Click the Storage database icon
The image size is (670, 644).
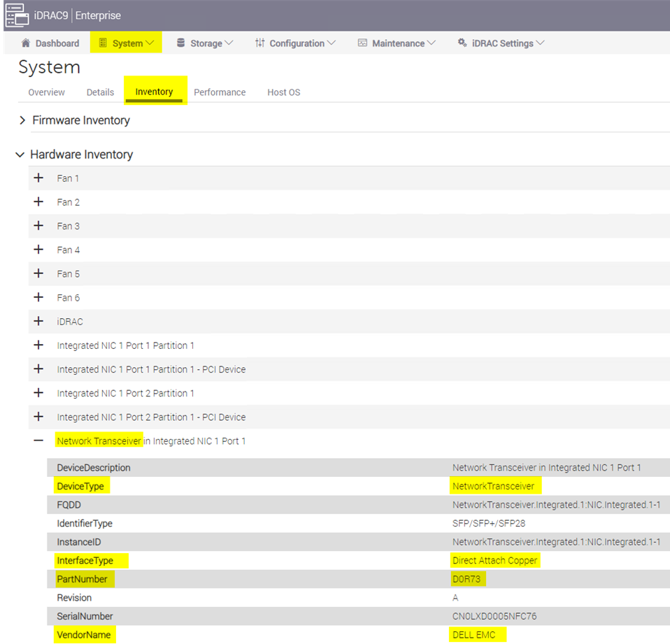tap(181, 43)
